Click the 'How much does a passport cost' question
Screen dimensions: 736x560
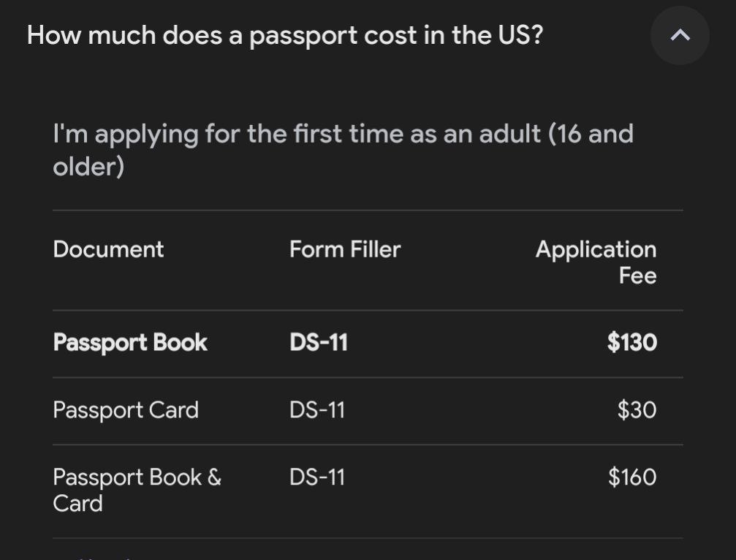tap(284, 35)
